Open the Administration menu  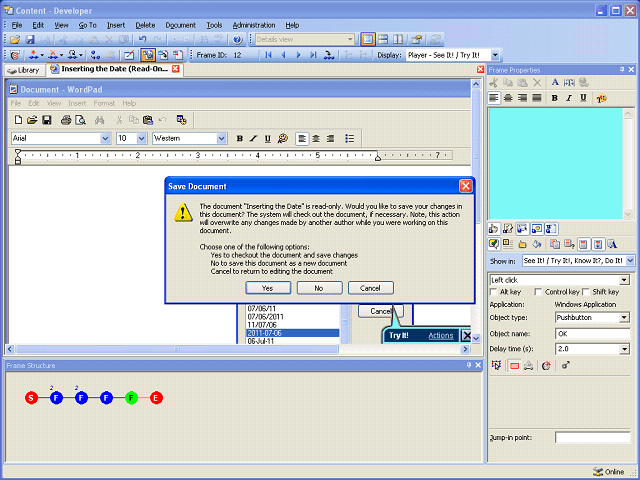pyautogui.click(x=254, y=25)
